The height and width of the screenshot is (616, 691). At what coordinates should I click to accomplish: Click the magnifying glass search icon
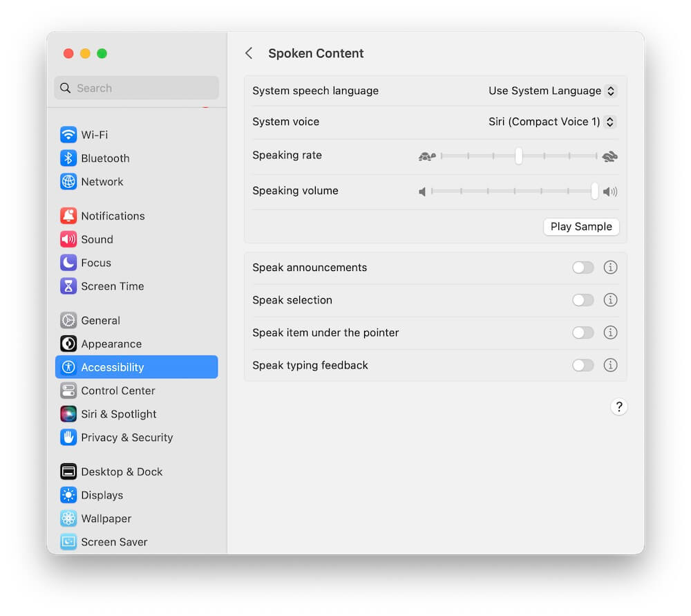(x=65, y=88)
